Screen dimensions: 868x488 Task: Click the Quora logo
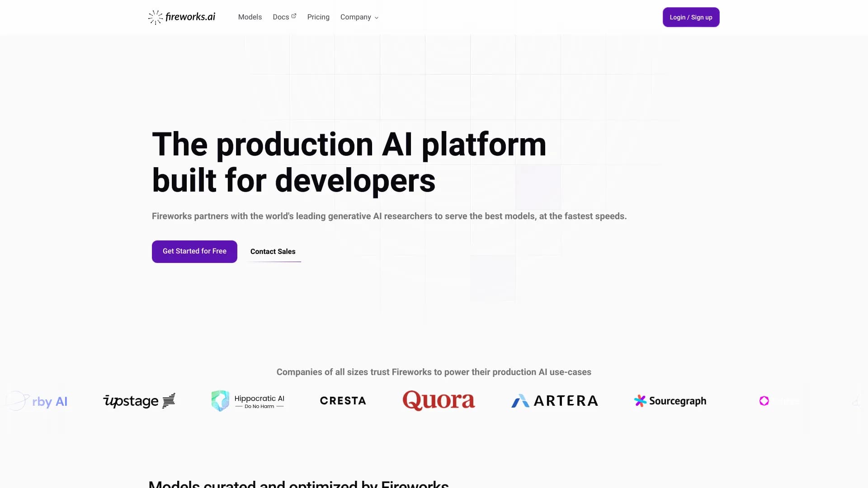point(439,400)
